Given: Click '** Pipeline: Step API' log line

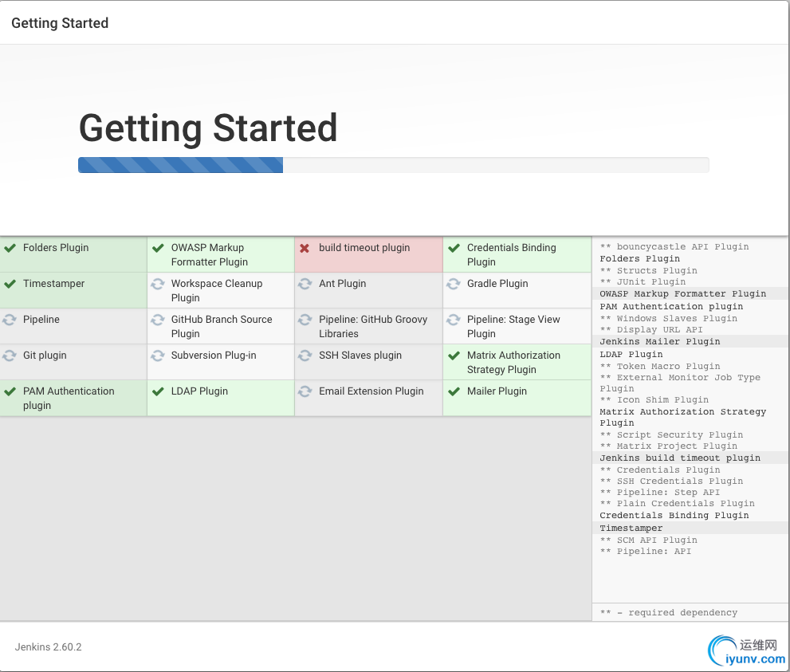Looking at the screenshot, I should coord(659,493).
